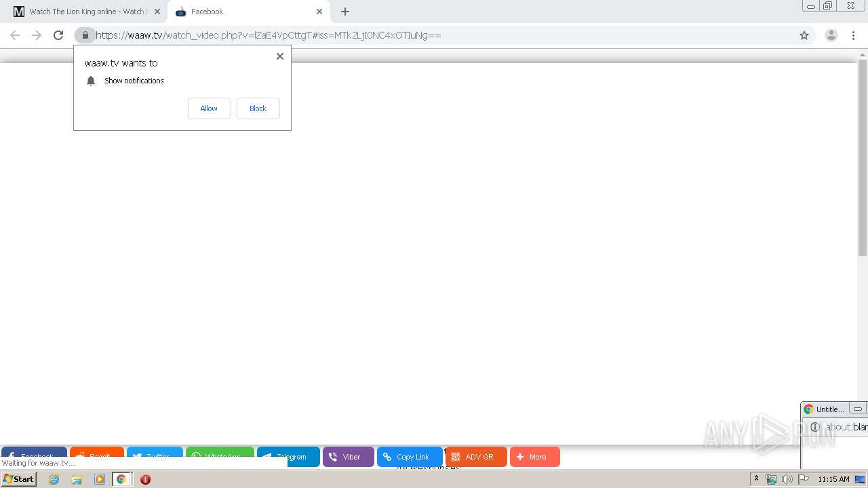Share via Telegram button
The width and height of the screenshot is (868, 488).
288,457
